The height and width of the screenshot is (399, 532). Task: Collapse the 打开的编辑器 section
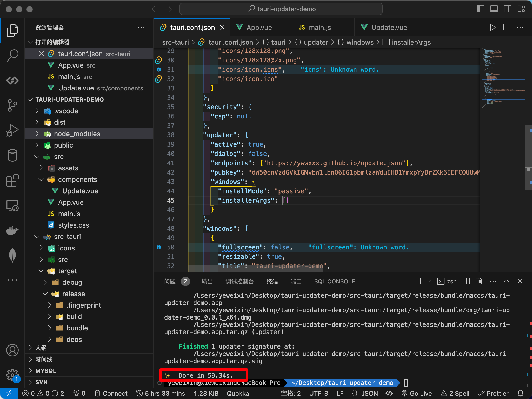click(89, 42)
